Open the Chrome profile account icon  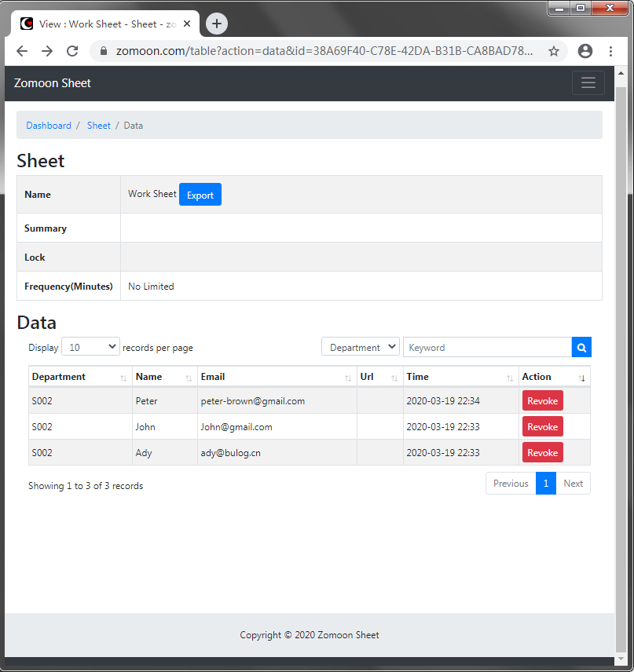tap(585, 51)
